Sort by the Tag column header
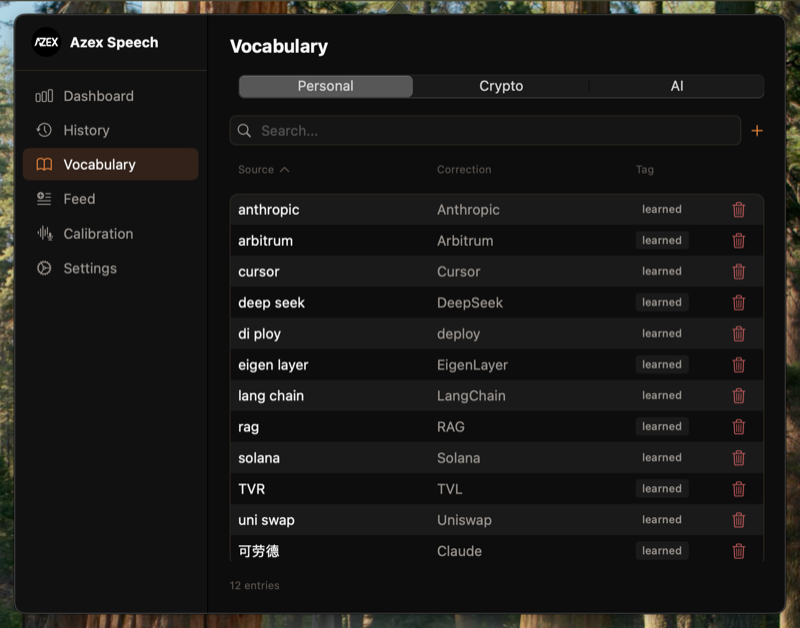Screen dimensions: 800x628 click(x=644, y=169)
